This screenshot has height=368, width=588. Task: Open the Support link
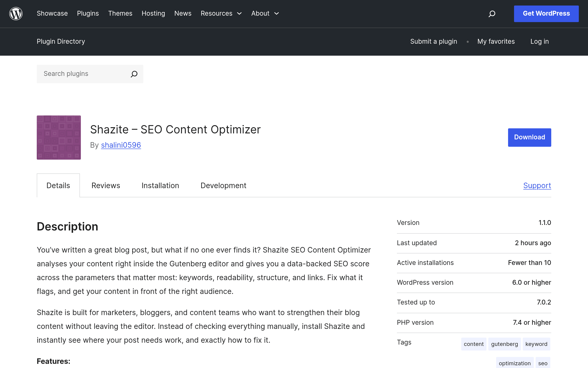coord(537,185)
